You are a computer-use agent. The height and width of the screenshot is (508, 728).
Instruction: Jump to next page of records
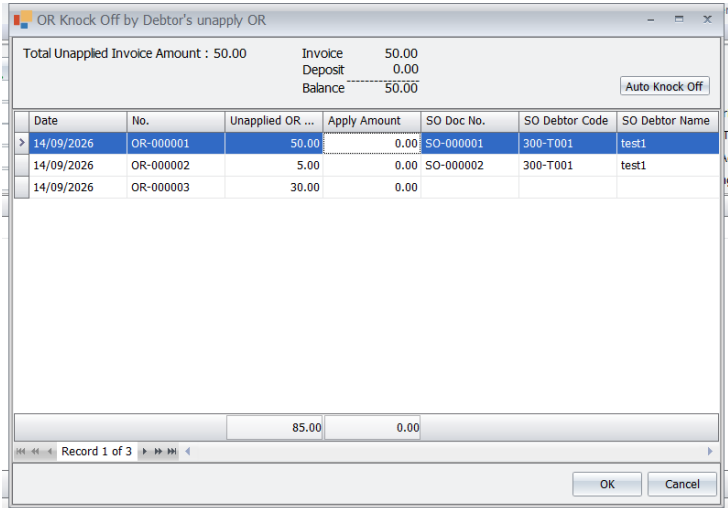(x=158, y=451)
